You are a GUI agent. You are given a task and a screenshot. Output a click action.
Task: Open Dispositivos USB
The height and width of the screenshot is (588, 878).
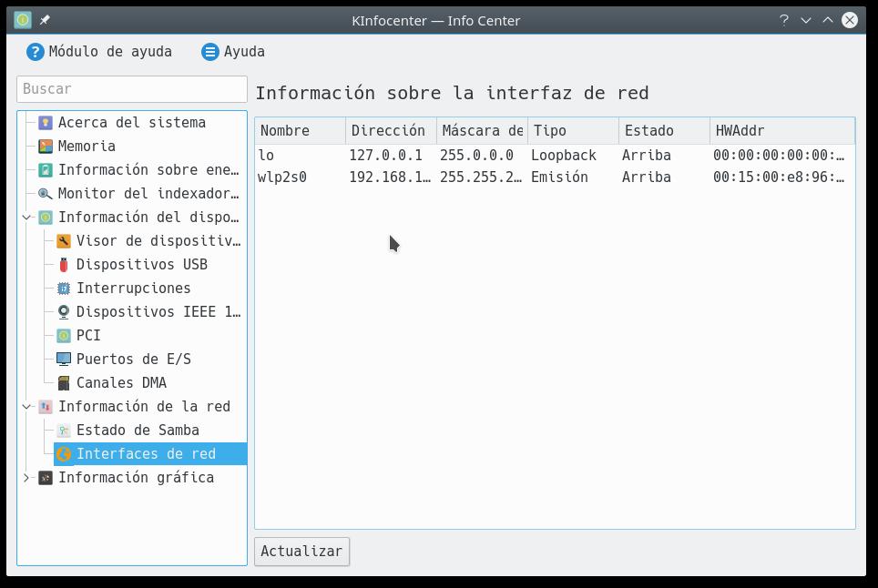(x=142, y=264)
